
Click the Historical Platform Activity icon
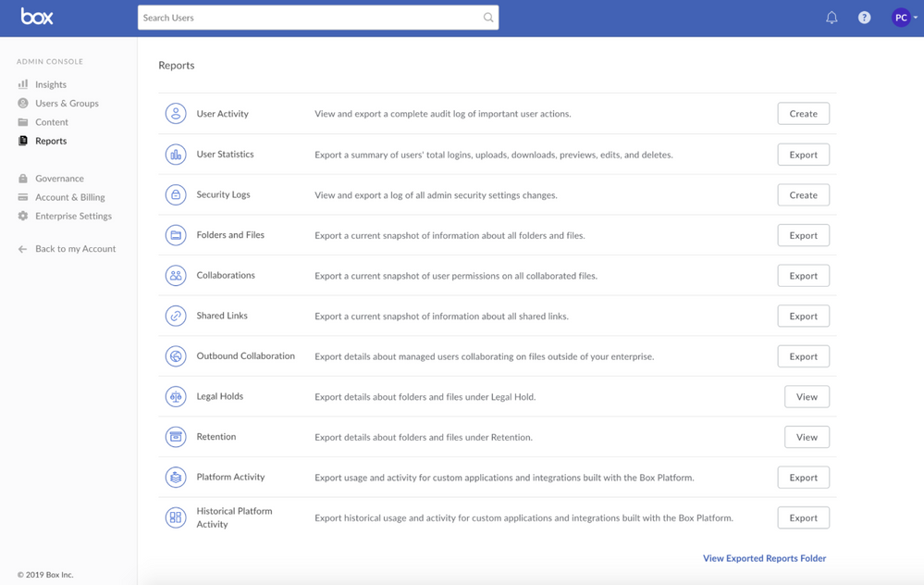[x=176, y=517]
